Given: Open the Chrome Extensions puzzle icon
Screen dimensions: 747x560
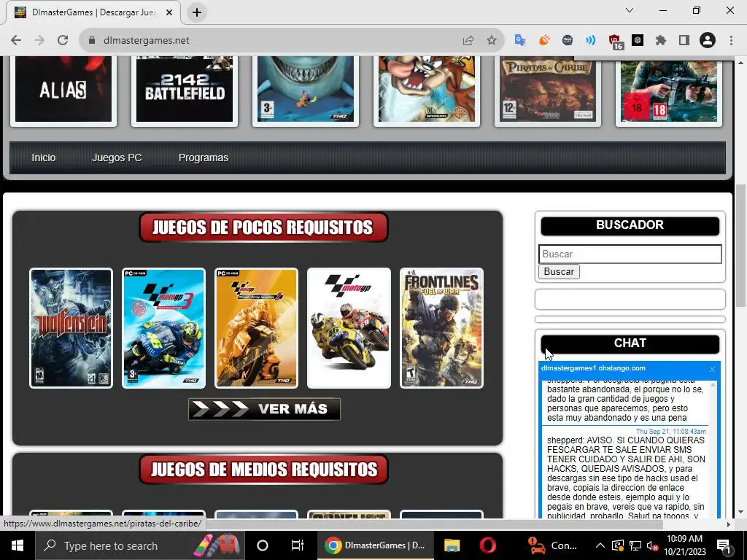Looking at the screenshot, I should pyautogui.click(x=661, y=41).
